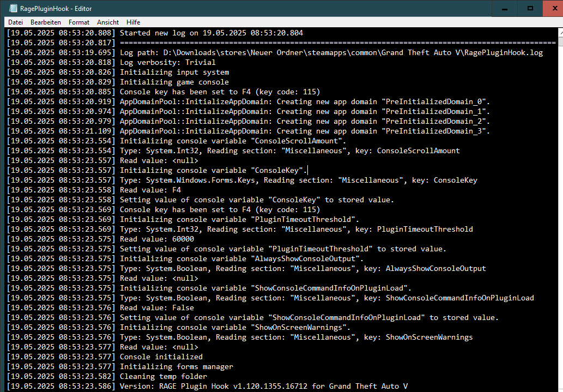Click the 'Version: RAGE Plugin Hook v1.120.1355.16712' line
This screenshot has width=563, height=392.
coord(207,386)
